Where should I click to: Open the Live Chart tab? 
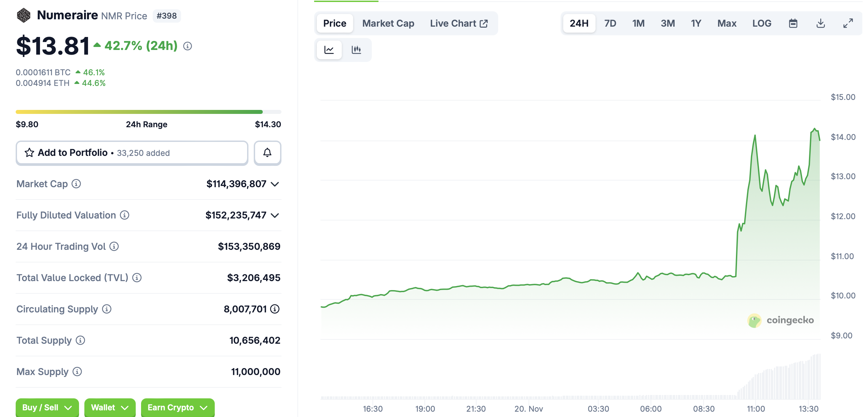point(459,23)
